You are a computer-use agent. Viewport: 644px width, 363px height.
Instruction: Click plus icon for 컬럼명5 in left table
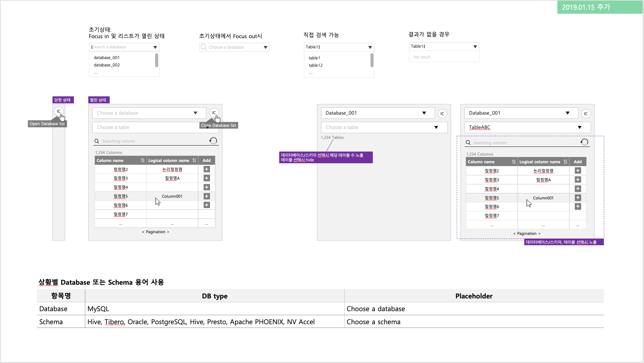[207, 196]
